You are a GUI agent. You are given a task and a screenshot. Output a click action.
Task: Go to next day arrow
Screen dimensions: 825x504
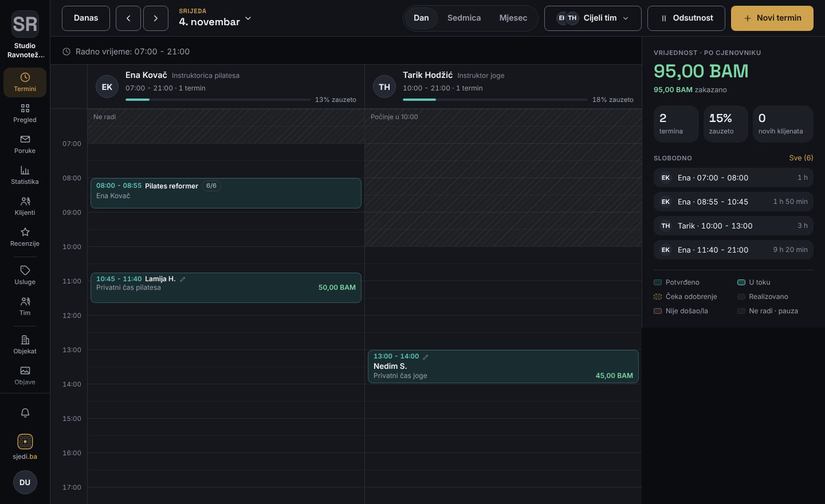(x=156, y=18)
